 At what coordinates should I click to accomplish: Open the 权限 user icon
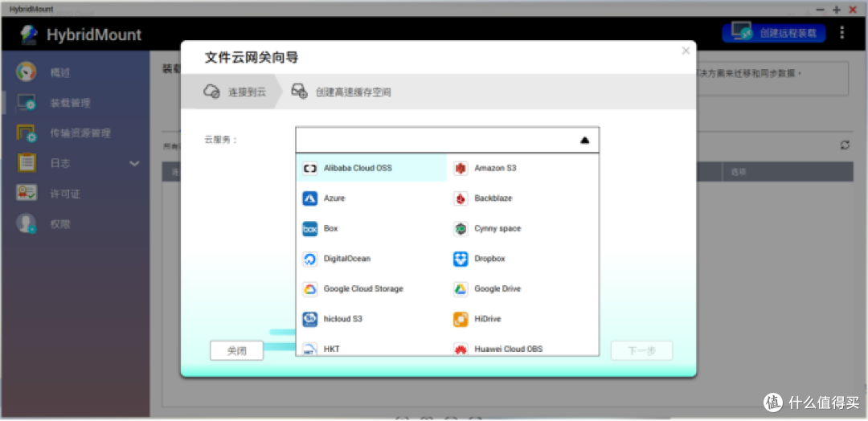26,223
